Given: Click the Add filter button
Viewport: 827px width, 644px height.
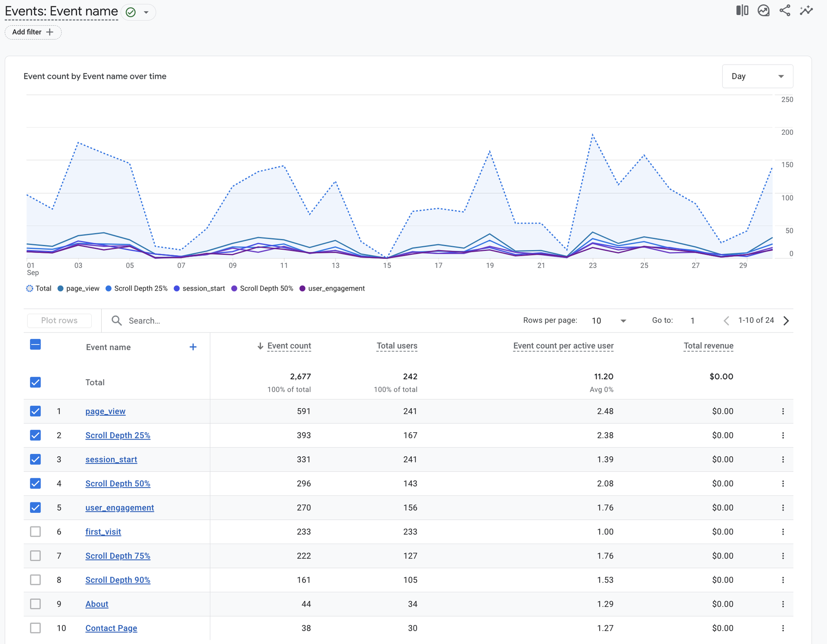Looking at the screenshot, I should [33, 32].
